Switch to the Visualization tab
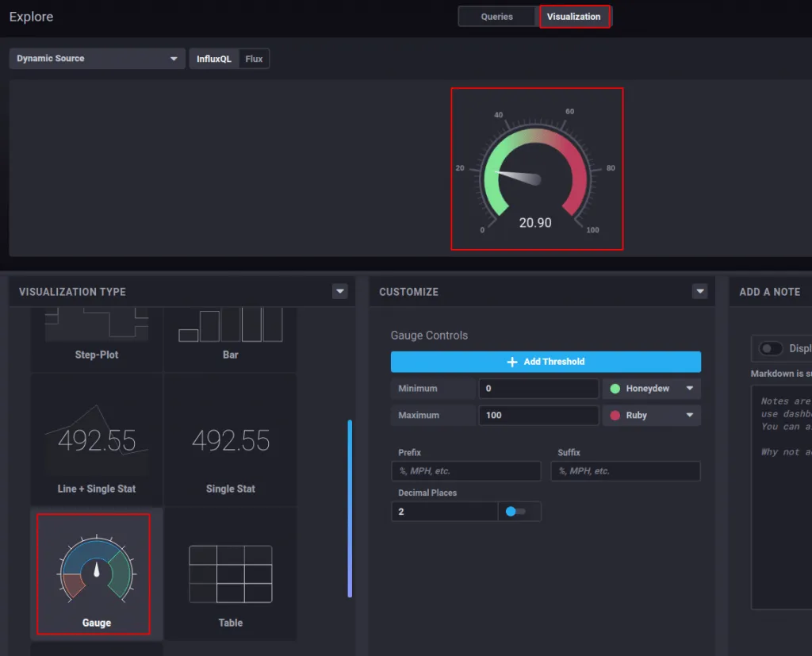Screen dimensions: 812x656 pyautogui.click(x=573, y=17)
